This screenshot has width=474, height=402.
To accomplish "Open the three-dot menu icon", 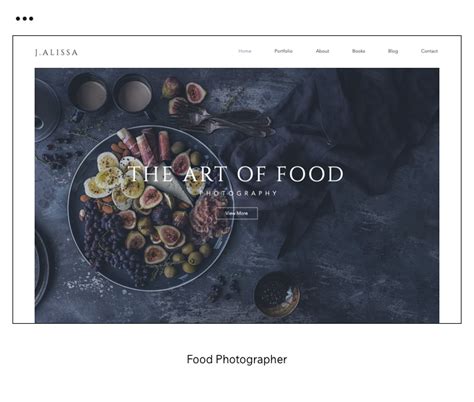I will 24,19.
